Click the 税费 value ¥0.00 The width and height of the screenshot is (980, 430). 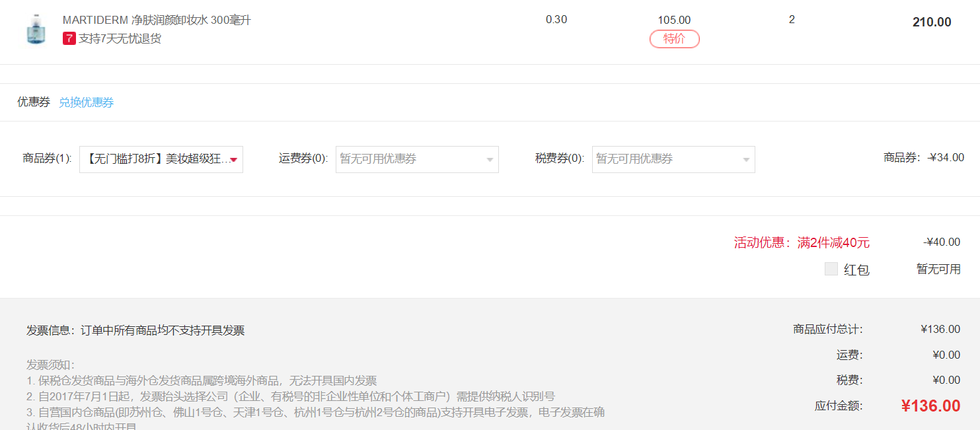(x=946, y=380)
